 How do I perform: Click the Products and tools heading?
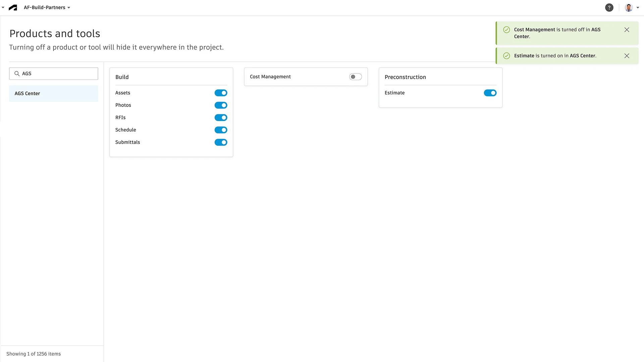[x=55, y=34]
